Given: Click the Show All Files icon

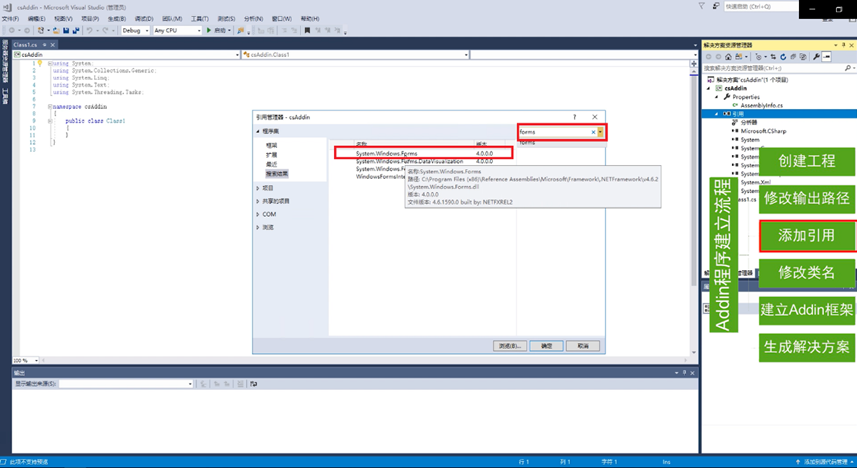Looking at the screenshot, I should tap(802, 56).
